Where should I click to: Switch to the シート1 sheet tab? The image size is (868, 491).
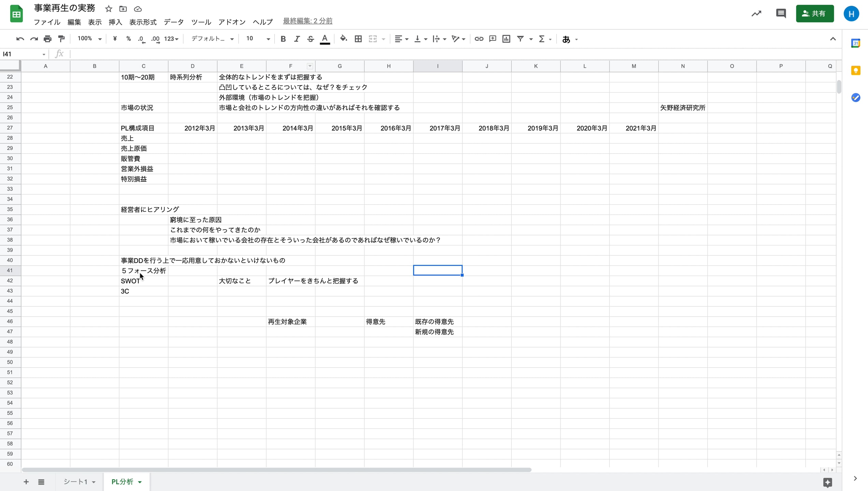76,482
